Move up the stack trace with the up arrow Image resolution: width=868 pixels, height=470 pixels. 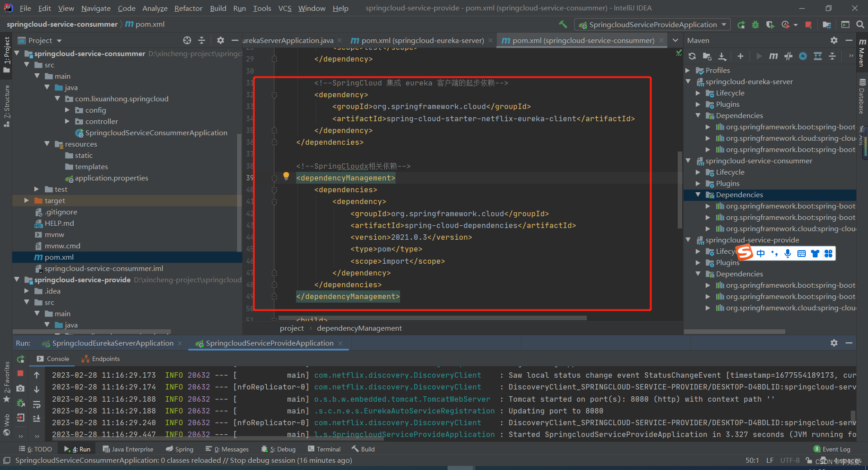(x=37, y=375)
